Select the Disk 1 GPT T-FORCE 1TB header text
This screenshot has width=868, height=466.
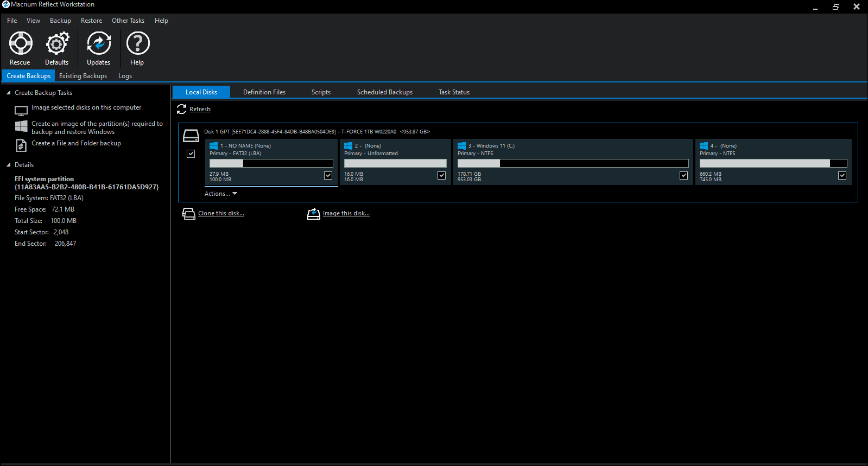coord(317,132)
